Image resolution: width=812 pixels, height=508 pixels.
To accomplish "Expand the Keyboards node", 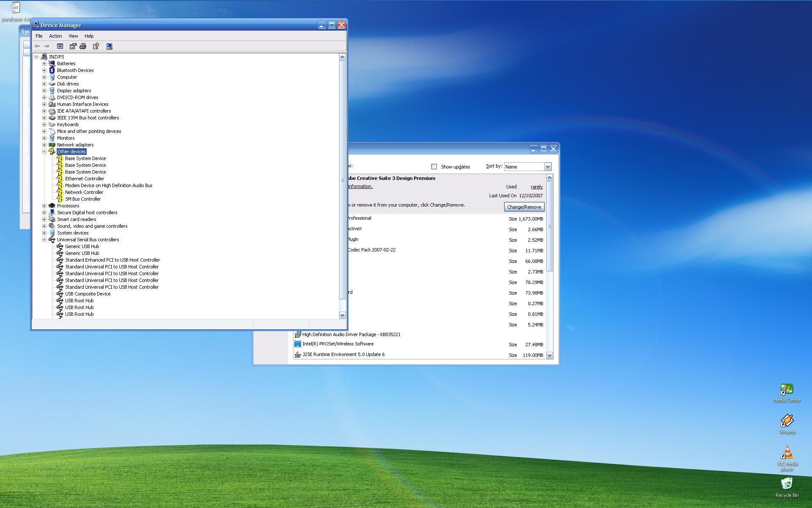I will point(44,124).
